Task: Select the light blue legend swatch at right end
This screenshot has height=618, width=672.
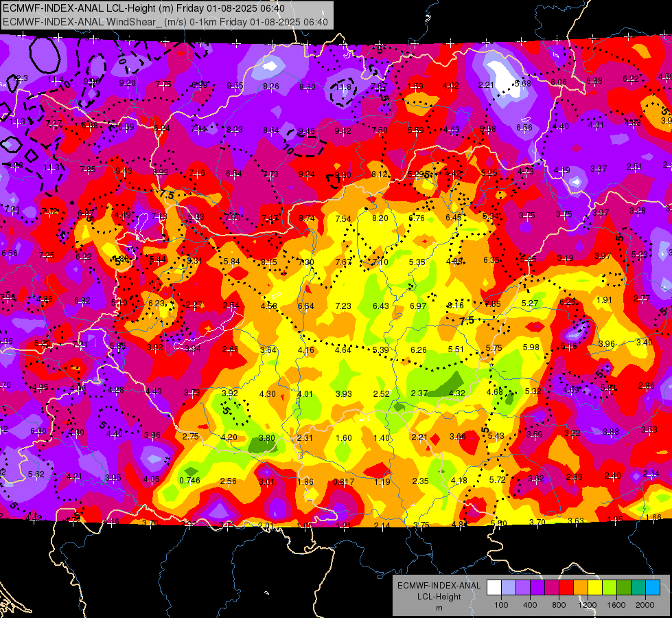Action: (653, 588)
